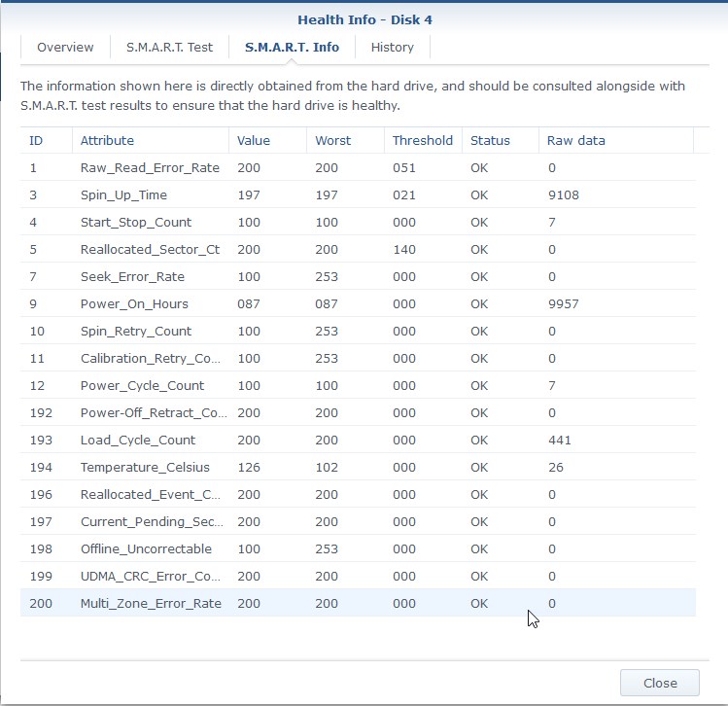Select the Multi_Zone_Error_Rate row
Screen dimensions: 728x706
[x=358, y=603]
